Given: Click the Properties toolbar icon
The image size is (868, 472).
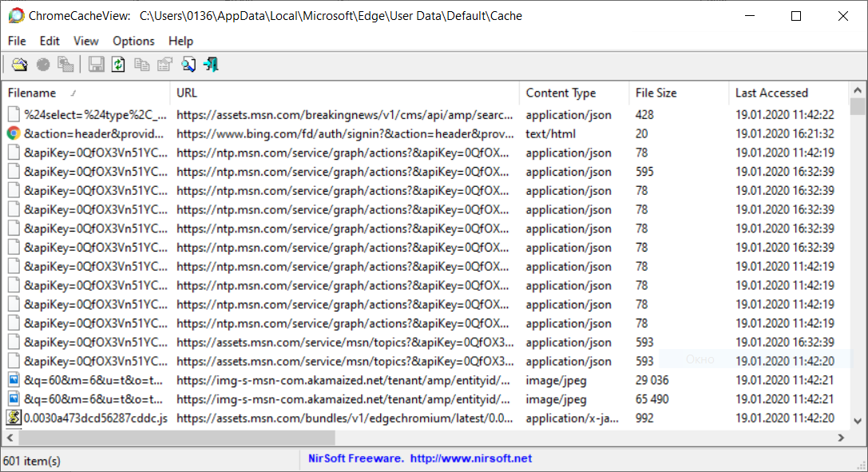Looking at the screenshot, I should click(164, 64).
